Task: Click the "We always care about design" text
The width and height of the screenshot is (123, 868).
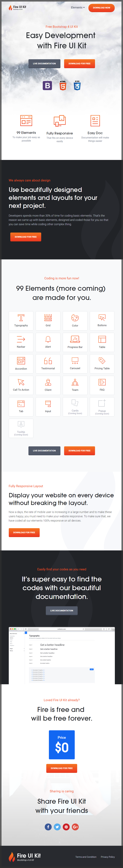Action: pyautogui.click(x=29, y=180)
